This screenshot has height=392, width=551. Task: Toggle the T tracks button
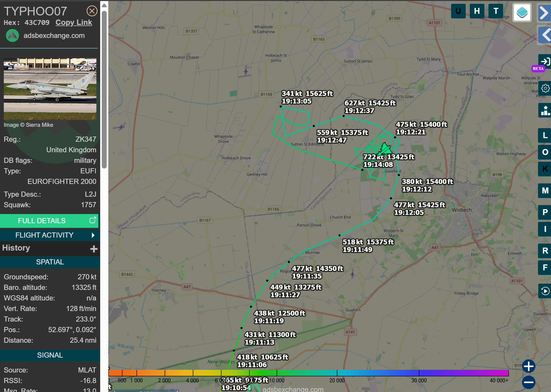(496, 11)
